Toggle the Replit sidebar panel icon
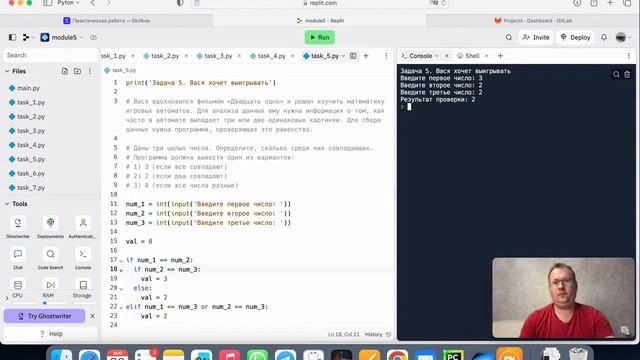The height and width of the screenshot is (360, 640). point(12,38)
